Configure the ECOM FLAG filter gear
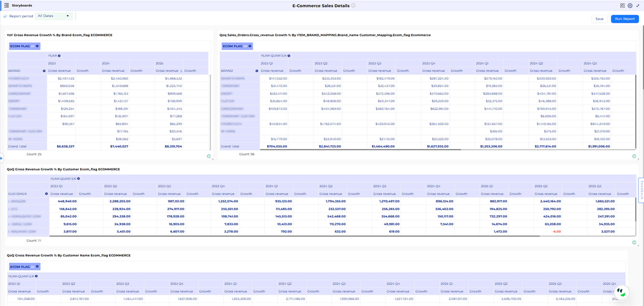644x306 pixels. tap(37, 46)
